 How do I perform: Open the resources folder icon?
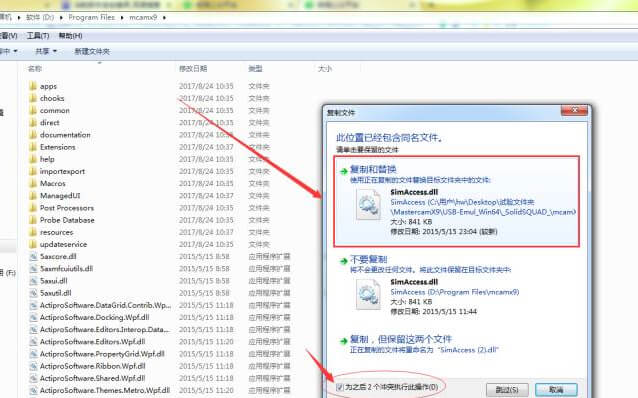click(33, 232)
